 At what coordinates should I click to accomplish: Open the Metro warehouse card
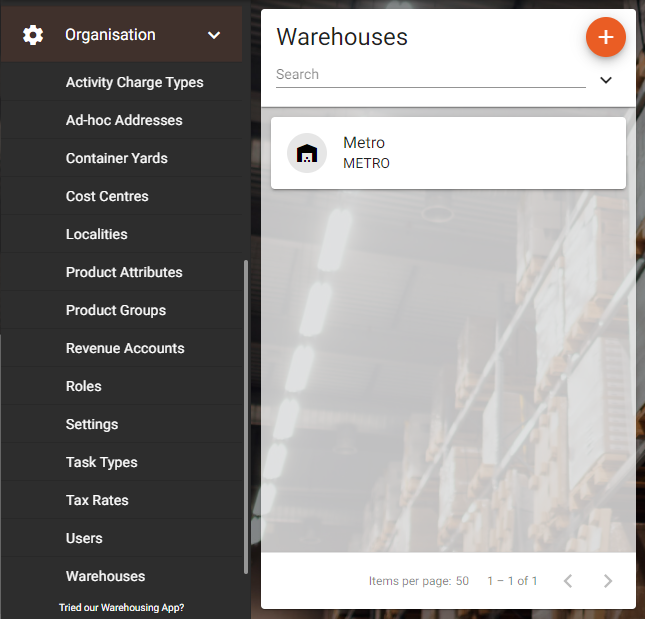tap(448, 153)
